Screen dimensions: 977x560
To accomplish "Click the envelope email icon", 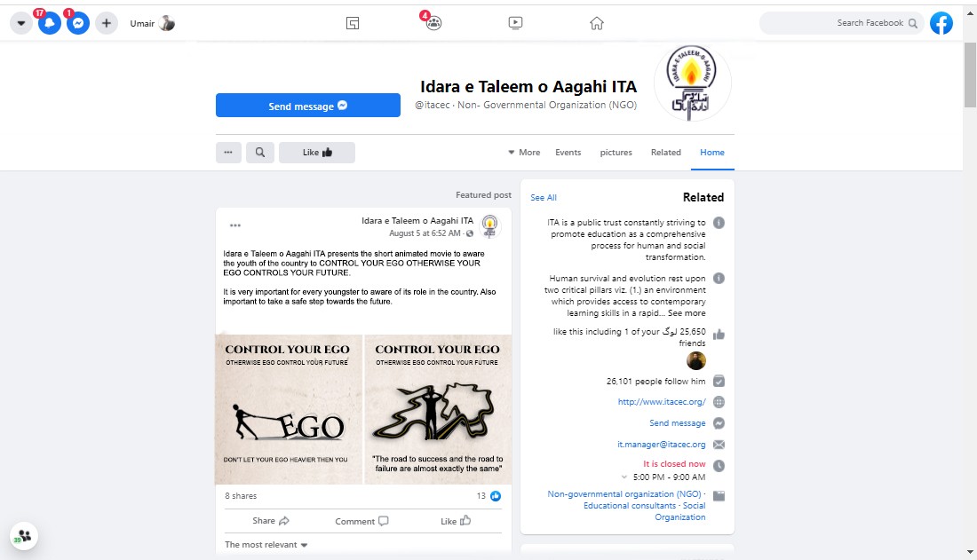I will click(719, 445).
